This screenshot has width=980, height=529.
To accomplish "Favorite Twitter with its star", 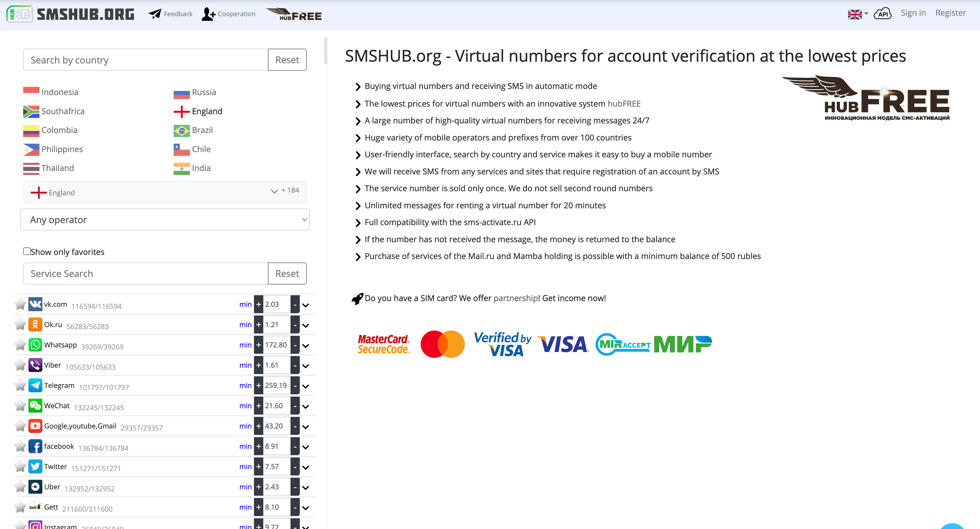I will 20,466.
